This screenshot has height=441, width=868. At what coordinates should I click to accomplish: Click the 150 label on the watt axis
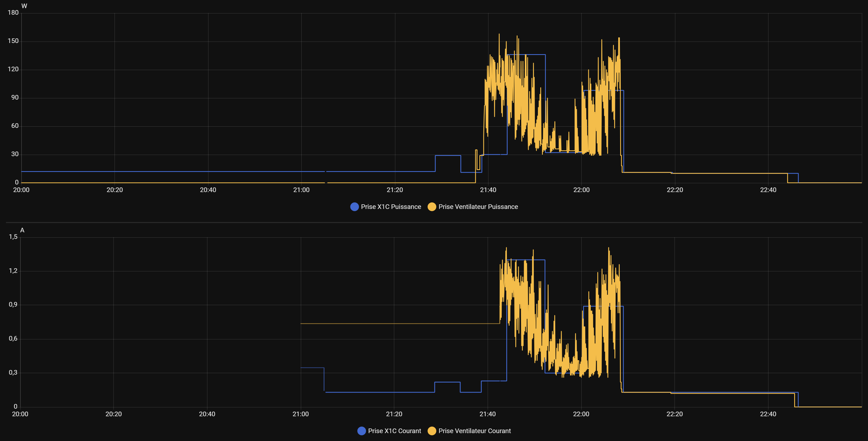tap(13, 41)
